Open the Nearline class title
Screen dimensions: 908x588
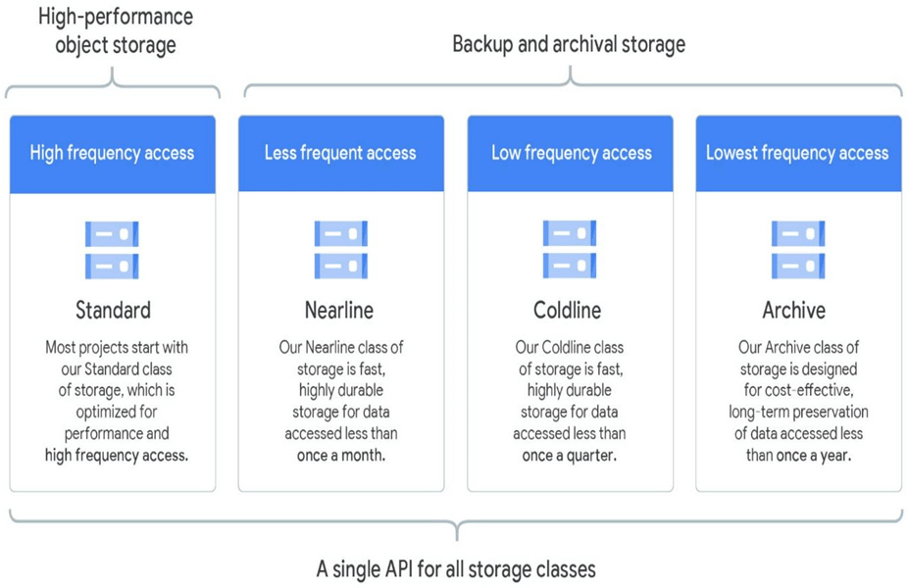(339, 311)
